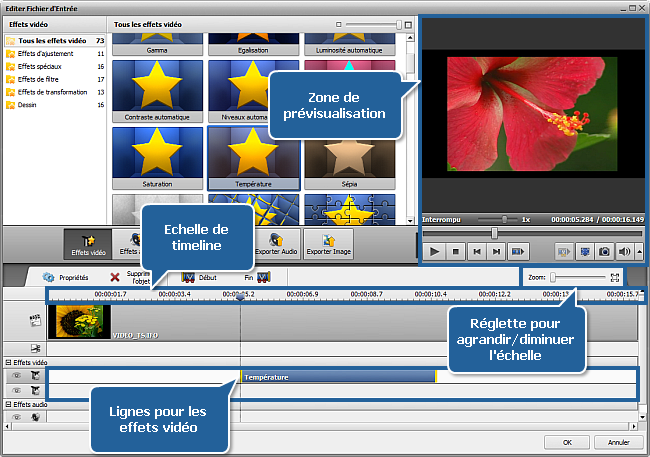The image size is (650, 457).
Task: Click the OK button
Action: pos(567,442)
